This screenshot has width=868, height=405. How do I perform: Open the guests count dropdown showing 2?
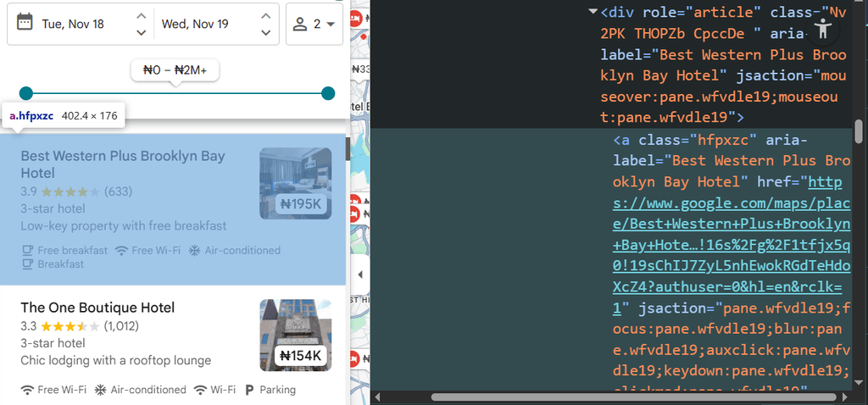pos(314,24)
